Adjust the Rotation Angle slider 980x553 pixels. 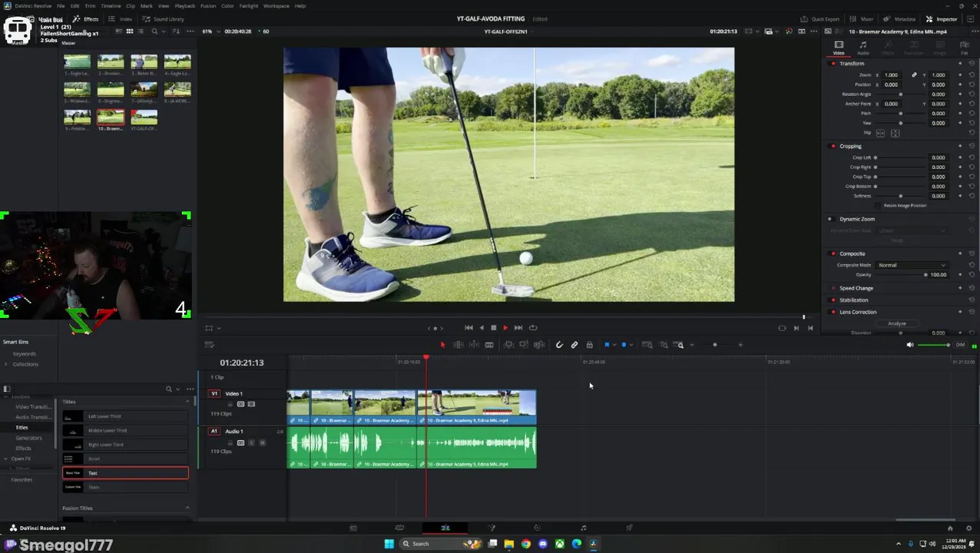[x=900, y=94]
